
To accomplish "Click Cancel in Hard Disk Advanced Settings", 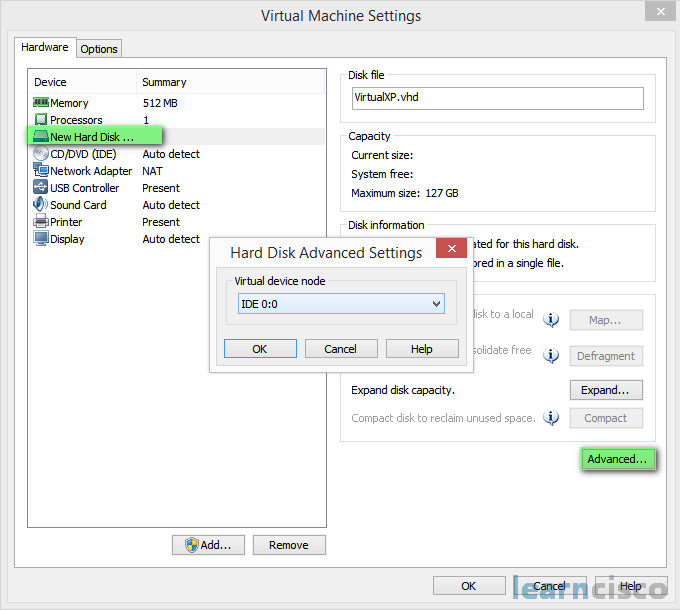I will 341,349.
